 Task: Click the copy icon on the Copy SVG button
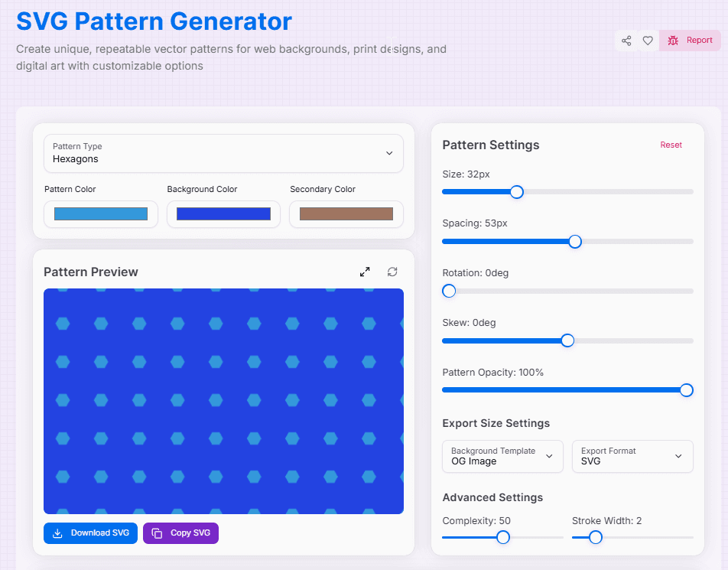point(158,533)
